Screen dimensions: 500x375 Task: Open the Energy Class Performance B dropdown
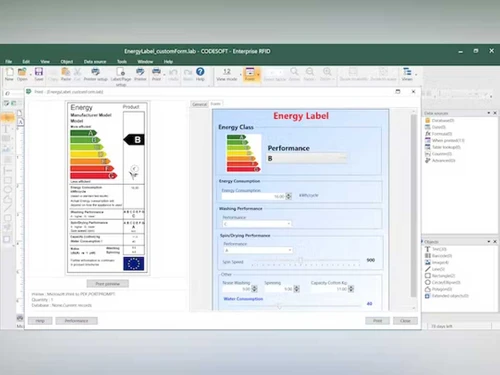tap(307, 158)
